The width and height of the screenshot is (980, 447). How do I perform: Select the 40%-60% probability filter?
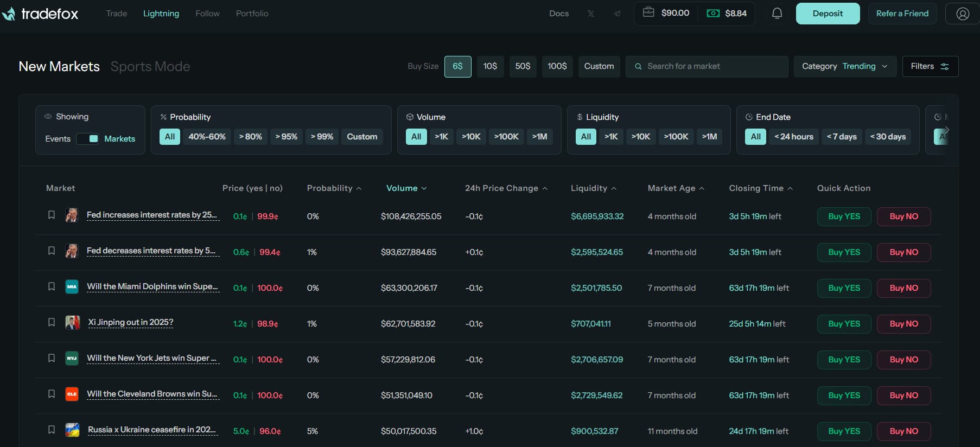point(207,137)
